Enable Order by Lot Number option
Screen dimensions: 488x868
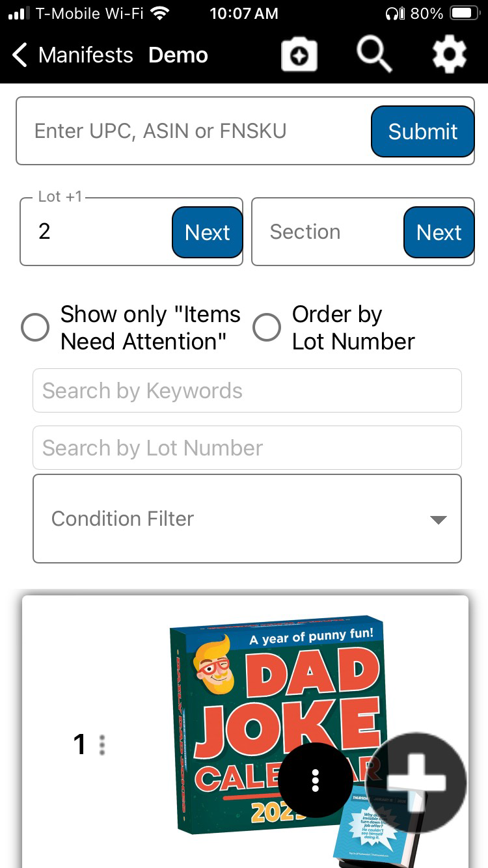[x=267, y=327]
